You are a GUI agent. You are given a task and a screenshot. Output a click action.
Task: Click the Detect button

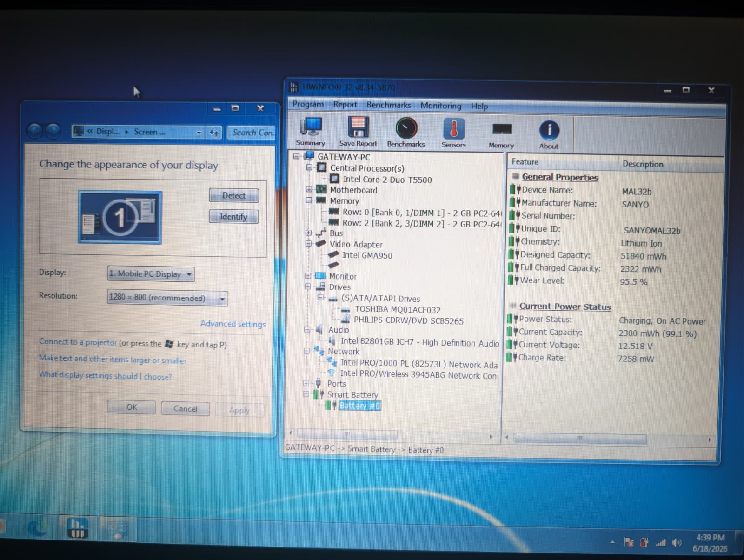click(234, 195)
